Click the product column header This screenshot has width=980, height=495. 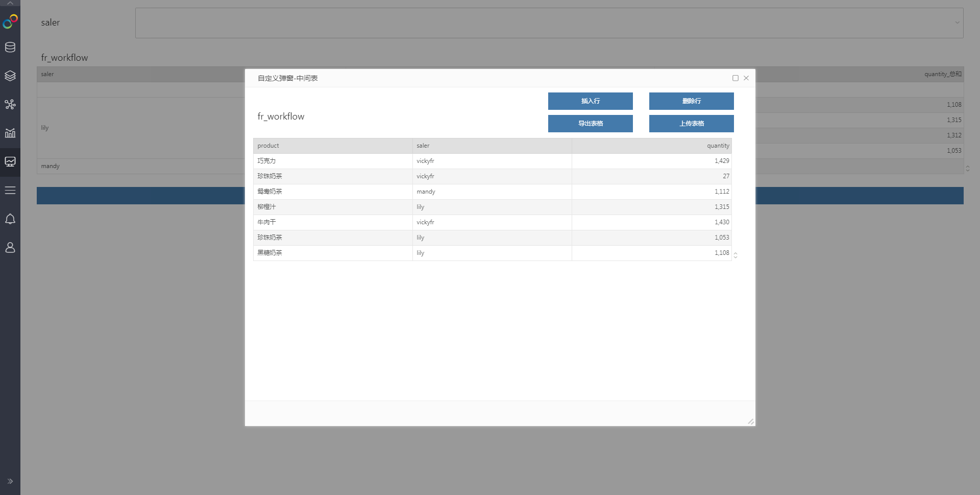(333, 146)
